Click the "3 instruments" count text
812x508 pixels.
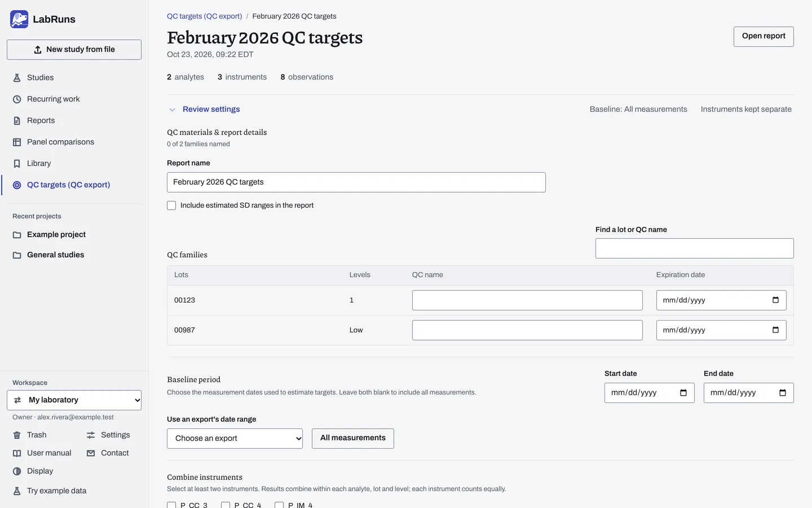pyautogui.click(x=242, y=77)
